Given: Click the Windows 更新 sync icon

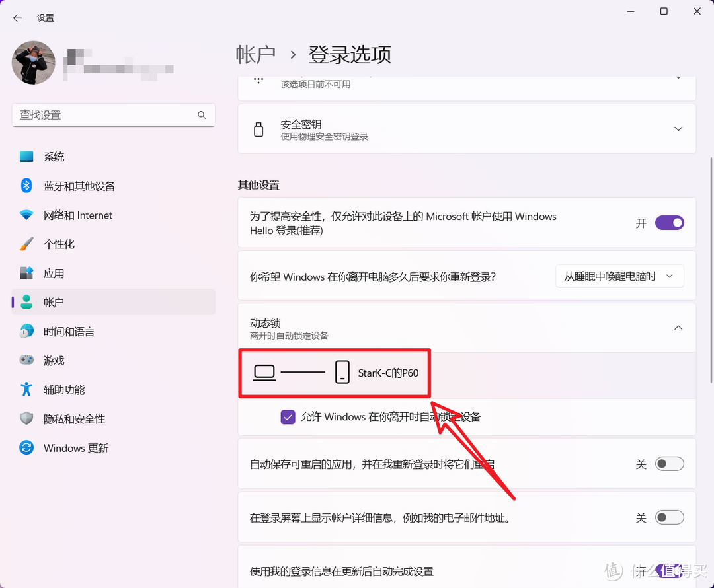Looking at the screenshot, I should 26,448.
